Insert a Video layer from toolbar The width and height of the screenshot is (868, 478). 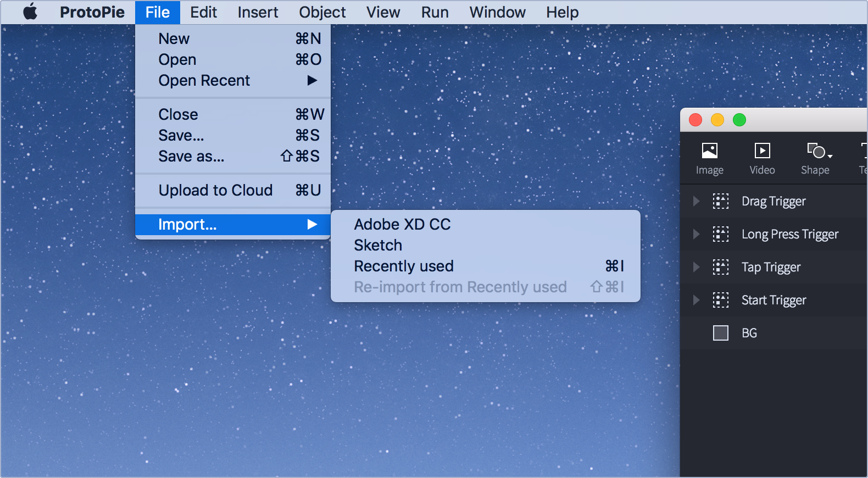click(763, 159)
